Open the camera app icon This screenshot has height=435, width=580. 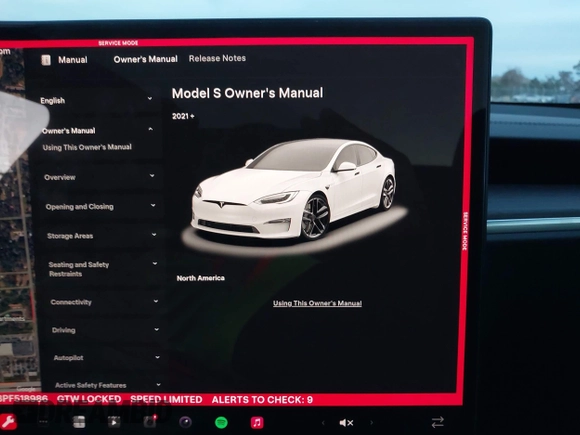[185, 422]
